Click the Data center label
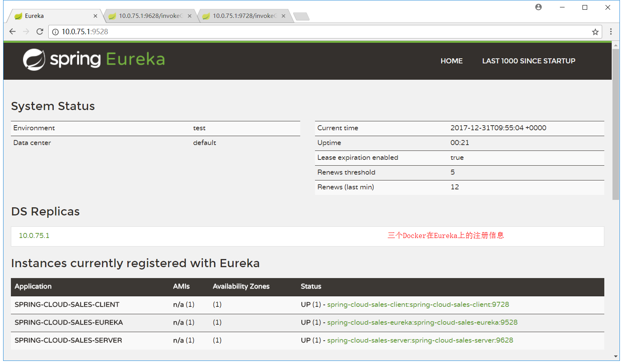 [x=32, y=143]
